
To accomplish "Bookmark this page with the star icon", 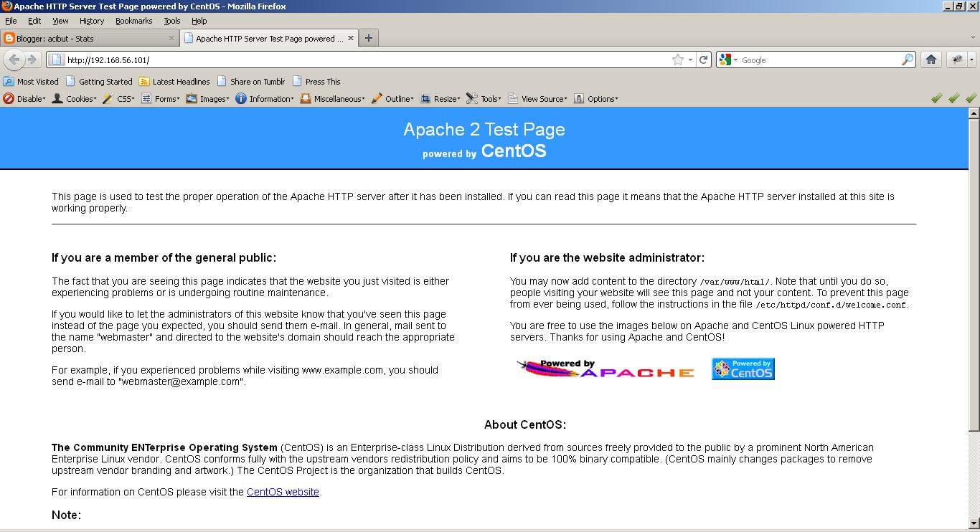I will click(677, 60).
